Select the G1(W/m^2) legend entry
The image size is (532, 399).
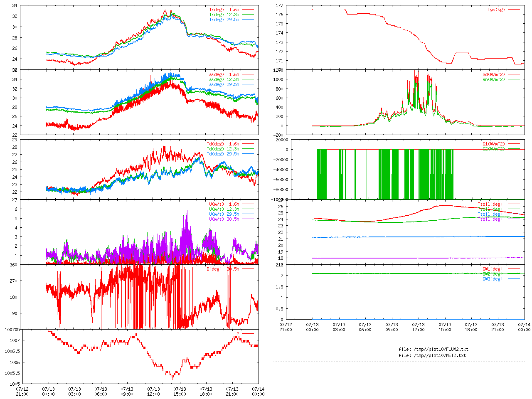493,144
